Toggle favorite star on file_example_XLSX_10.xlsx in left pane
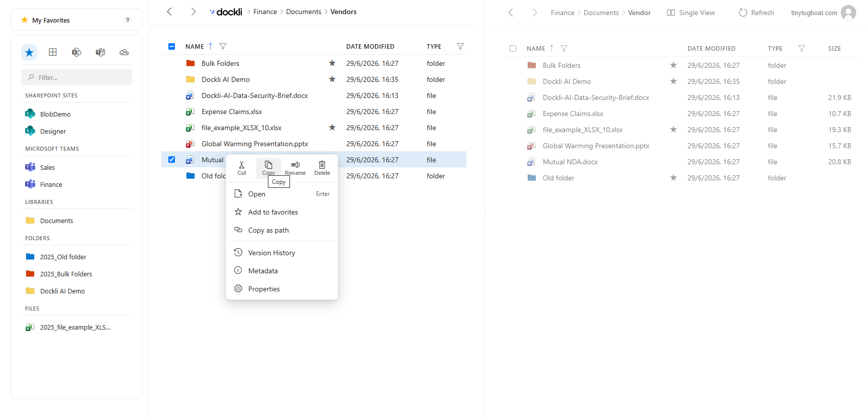868x419 pixels. point(332,128)
